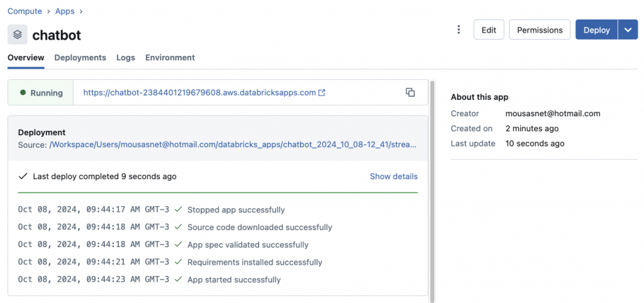644x303 pixels.
Task: Click Show details to expand deployment
Action: pyautogui.click(x=393, y=177)
